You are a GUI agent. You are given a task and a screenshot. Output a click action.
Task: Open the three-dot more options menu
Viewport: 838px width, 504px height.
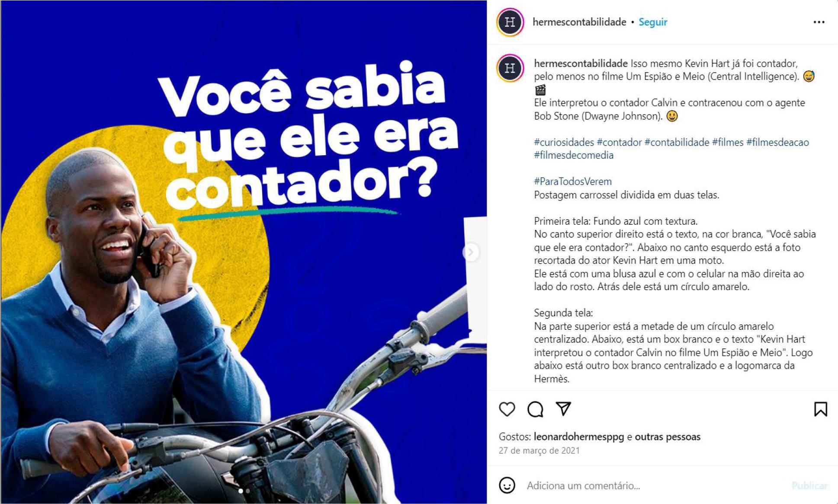[x=819, y=22]
